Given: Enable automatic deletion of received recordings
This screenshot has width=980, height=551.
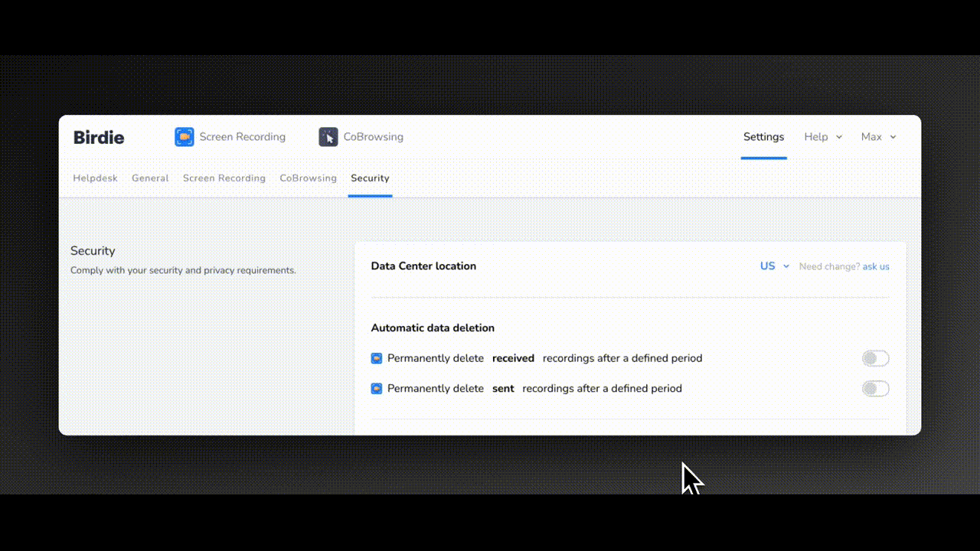Looking at the screenshot, I should 875,358.
